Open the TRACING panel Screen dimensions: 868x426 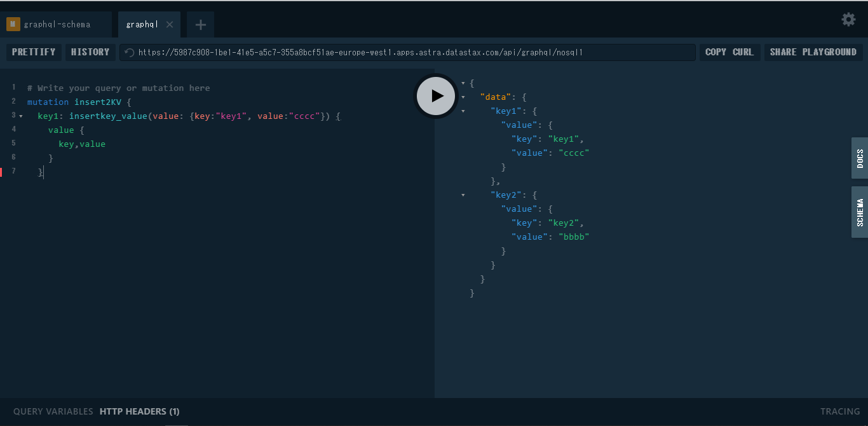coord(840,411)
